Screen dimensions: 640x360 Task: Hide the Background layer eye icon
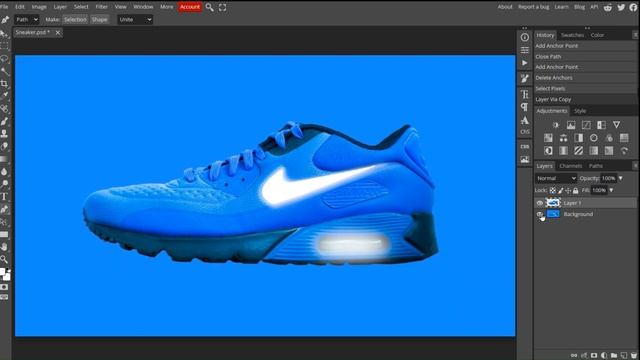(540, 214)
